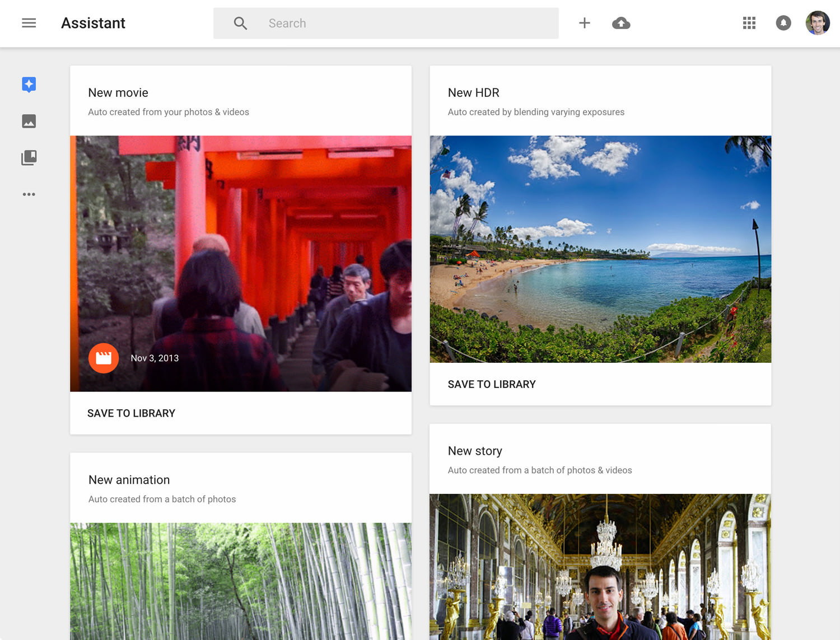This screenshot has height=640, width=840.
Task: Click the 'New HDR' card title
Action: 474,93
